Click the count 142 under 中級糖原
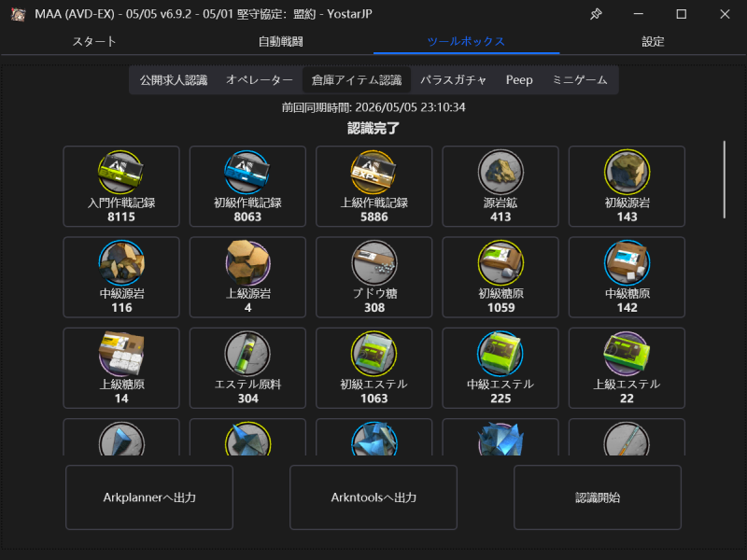This screenshot has width=747, height=560. point(627,308)
